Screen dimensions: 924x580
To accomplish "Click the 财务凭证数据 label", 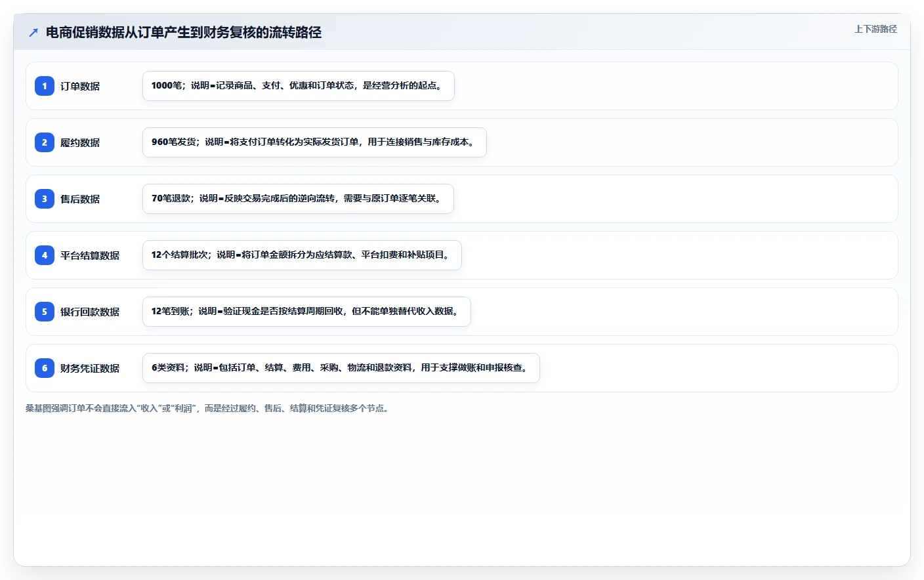I will [x=90, y=368].
